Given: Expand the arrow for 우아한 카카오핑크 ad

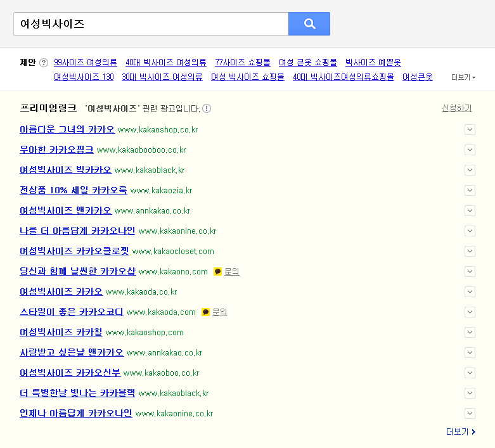Looking at the screenshot, I should [470, 150].
